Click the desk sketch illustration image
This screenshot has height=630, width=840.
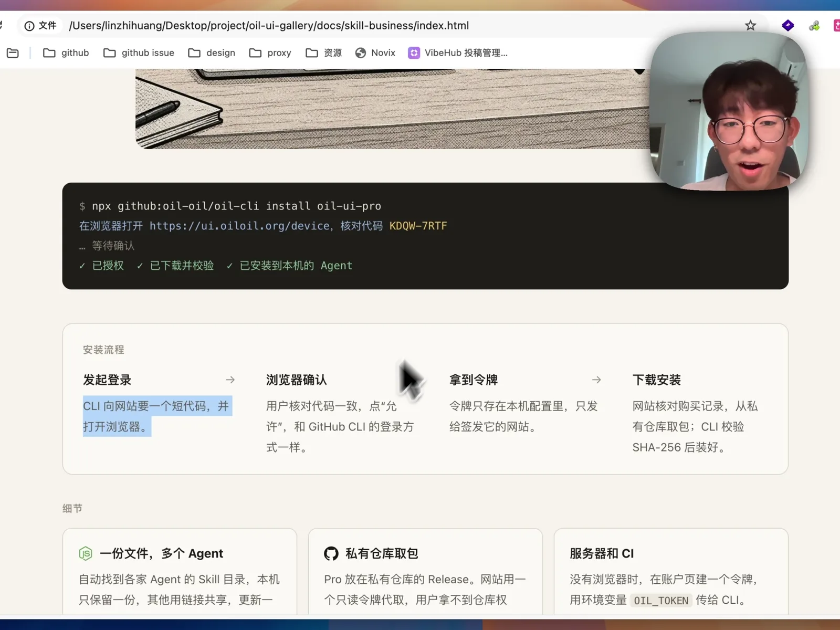coord(393,109)
